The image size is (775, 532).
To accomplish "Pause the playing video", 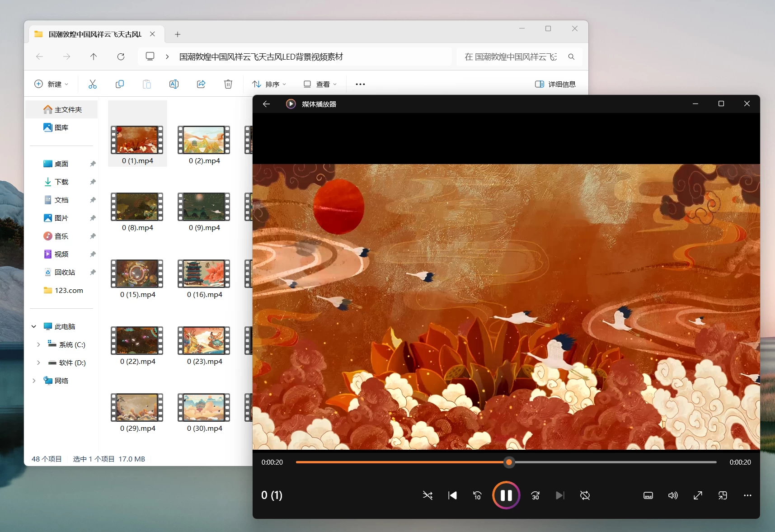I will 506,495.
